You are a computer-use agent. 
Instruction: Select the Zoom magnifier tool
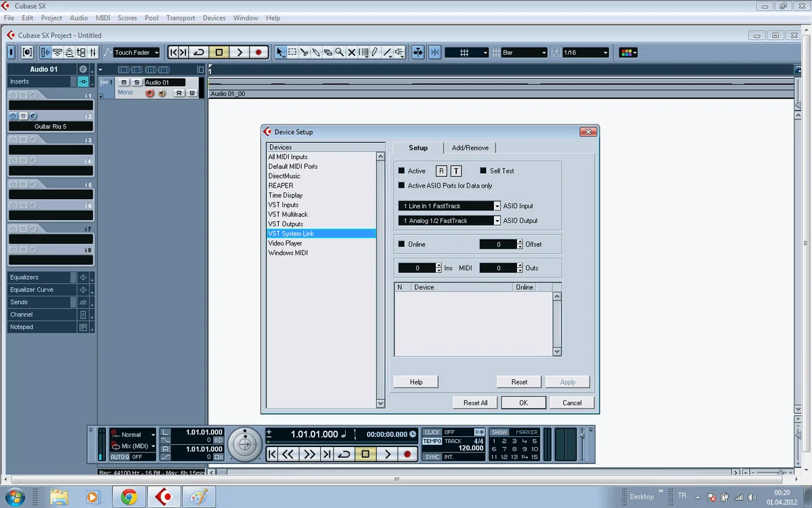coord(340,52)
